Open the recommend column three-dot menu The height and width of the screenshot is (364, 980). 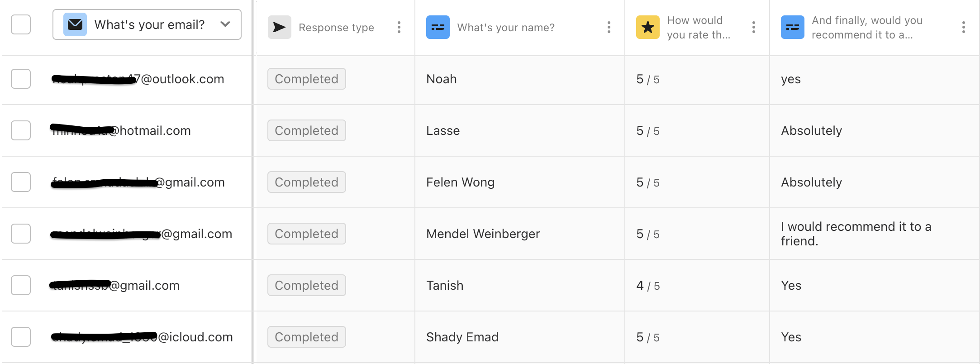click(963, 28)
